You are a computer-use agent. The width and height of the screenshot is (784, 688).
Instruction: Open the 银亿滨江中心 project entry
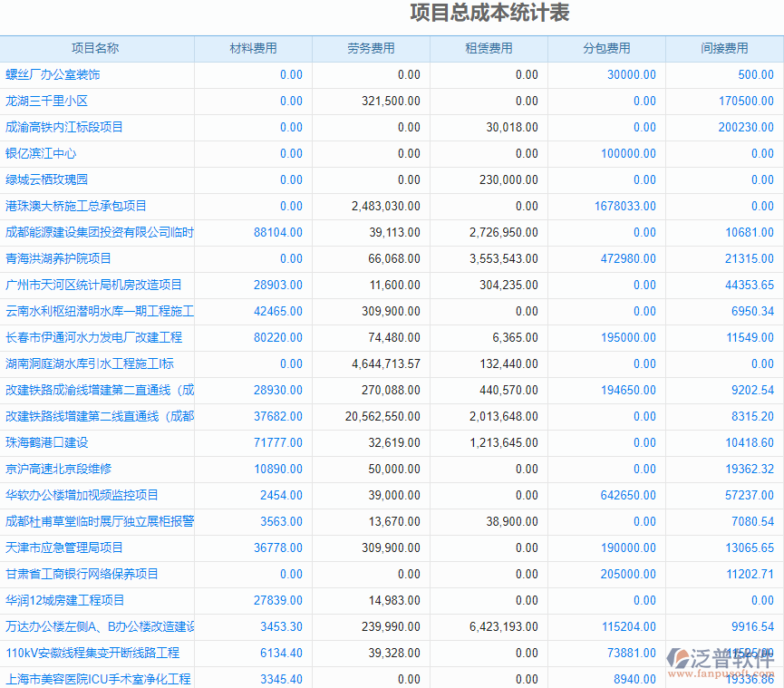[x=41, y=153]
